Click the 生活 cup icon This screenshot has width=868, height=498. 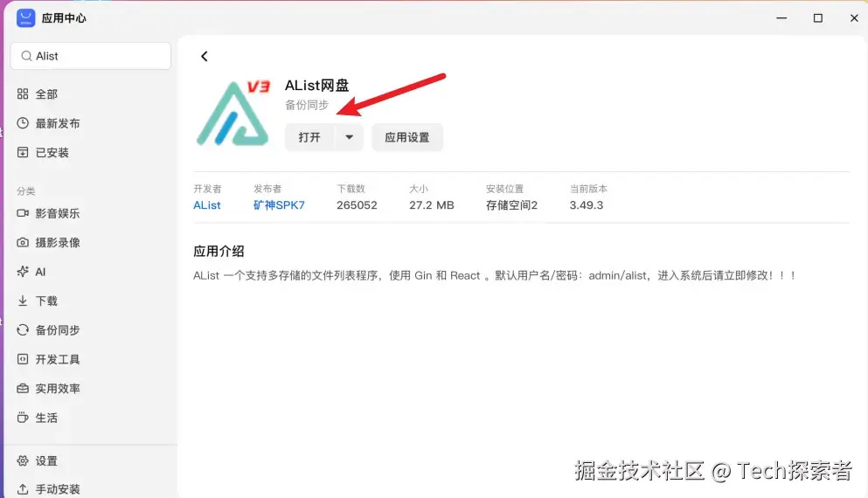point(23,418)
